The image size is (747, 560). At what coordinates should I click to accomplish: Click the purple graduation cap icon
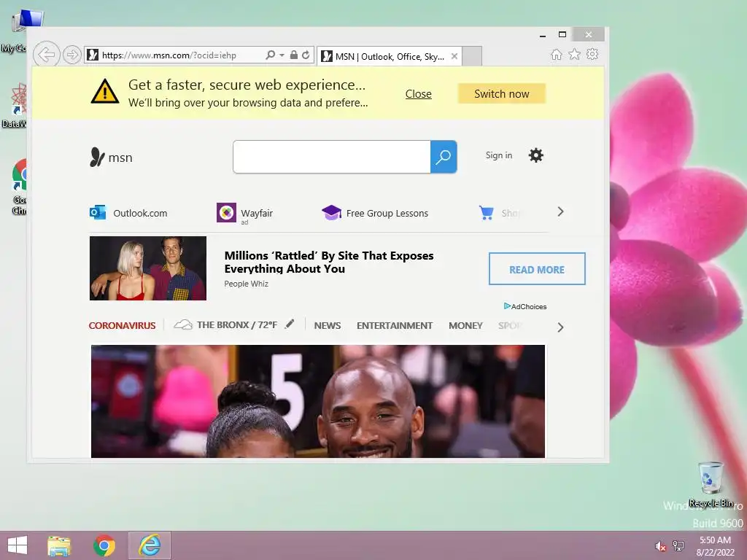click(332, 212)
